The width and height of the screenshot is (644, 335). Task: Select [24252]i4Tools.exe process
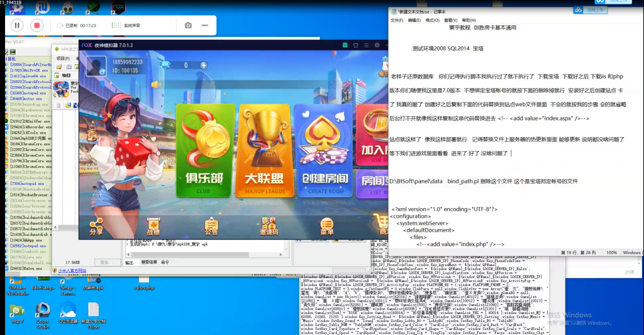[x=27, y=133]
